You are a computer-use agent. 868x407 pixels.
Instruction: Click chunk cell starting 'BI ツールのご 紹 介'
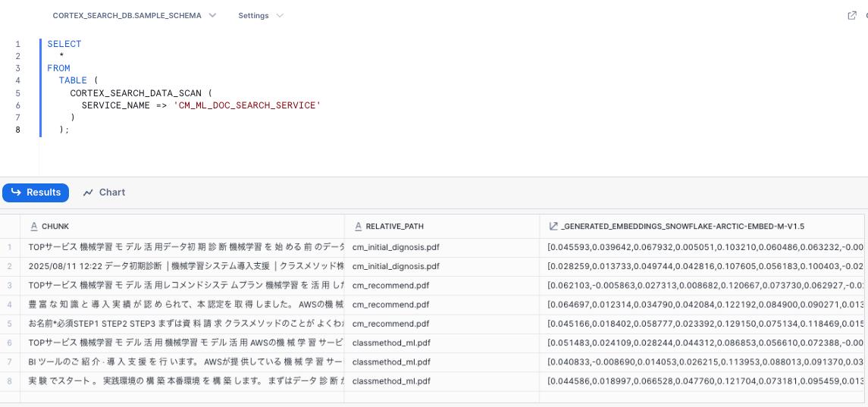pyautogui.click(x=182, y=362)
